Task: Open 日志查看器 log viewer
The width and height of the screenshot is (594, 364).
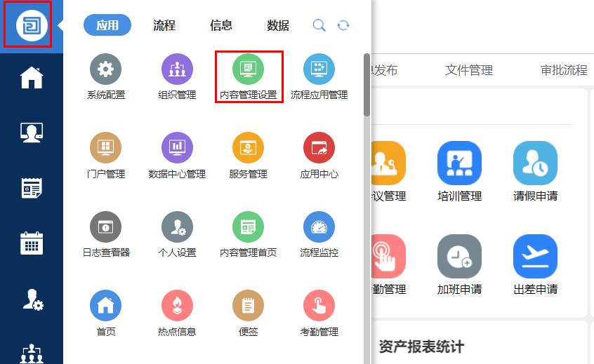Action: pyautogui.click(x=105, y=227)
